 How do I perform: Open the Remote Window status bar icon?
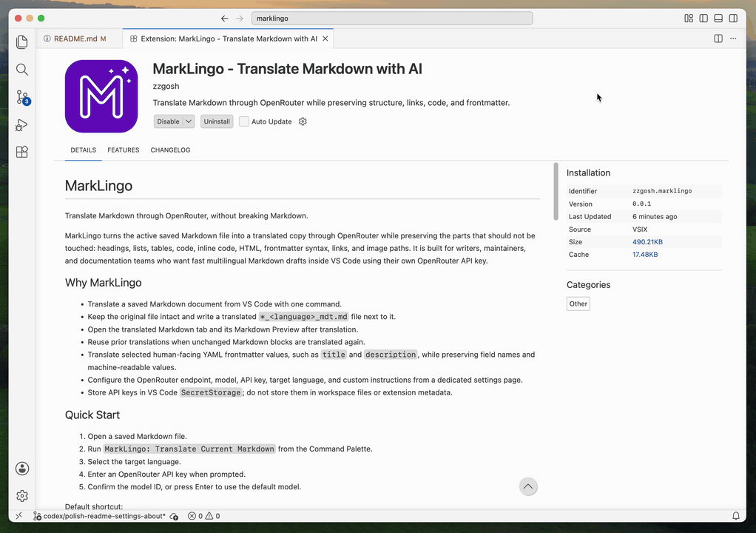click(18, 516)
